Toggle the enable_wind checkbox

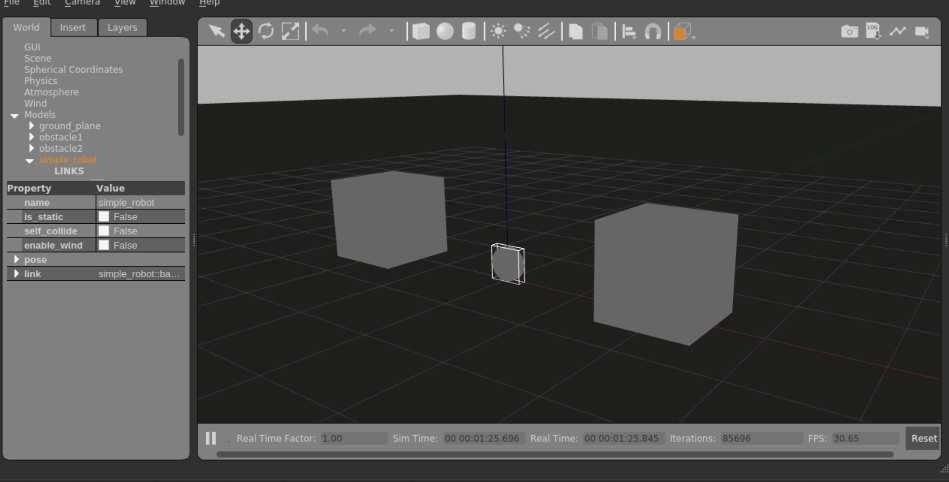click(x=104, y=245)
